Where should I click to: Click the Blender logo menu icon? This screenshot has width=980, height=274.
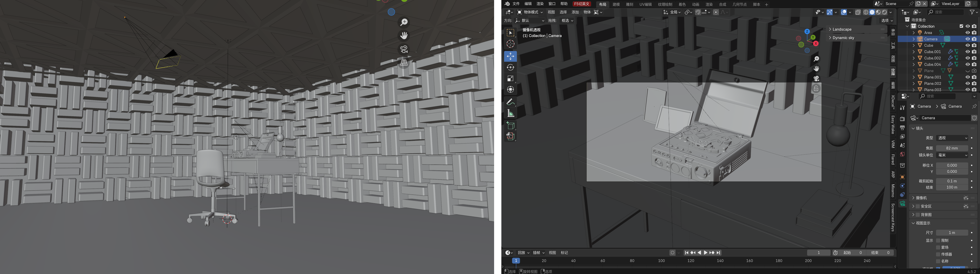[507, 4]
